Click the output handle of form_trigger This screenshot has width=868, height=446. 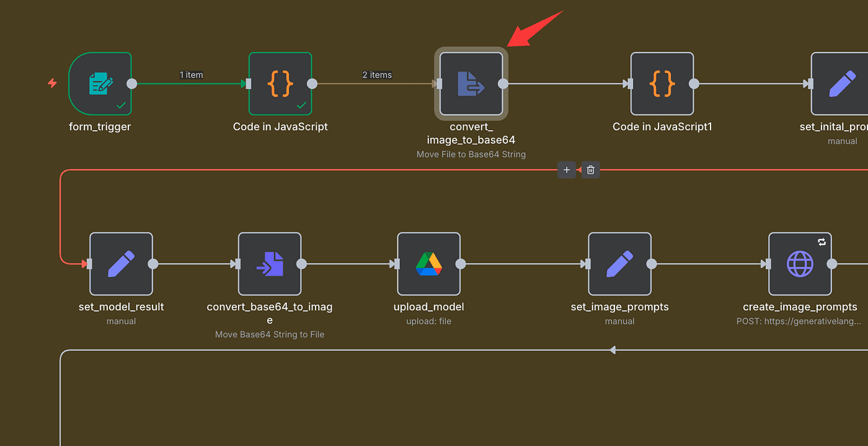click(131, 84)
